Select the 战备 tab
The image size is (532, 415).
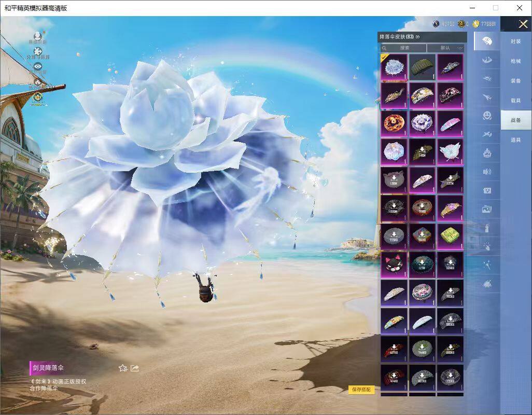[x=516, y=120]
